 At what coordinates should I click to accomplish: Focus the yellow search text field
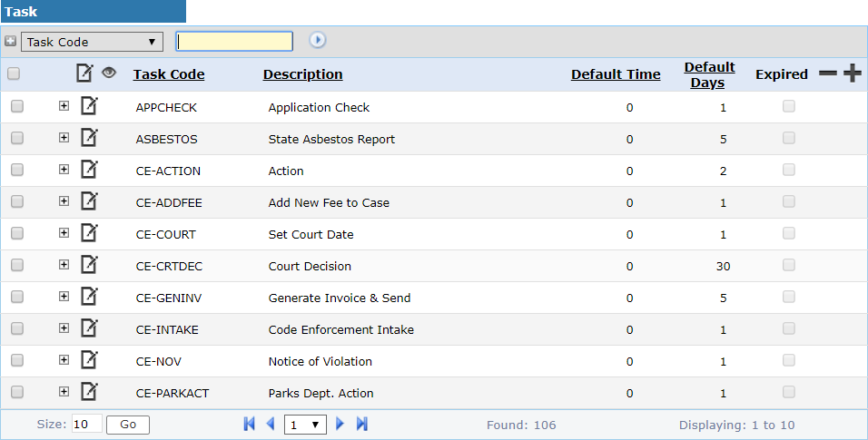tap(234, 42)
